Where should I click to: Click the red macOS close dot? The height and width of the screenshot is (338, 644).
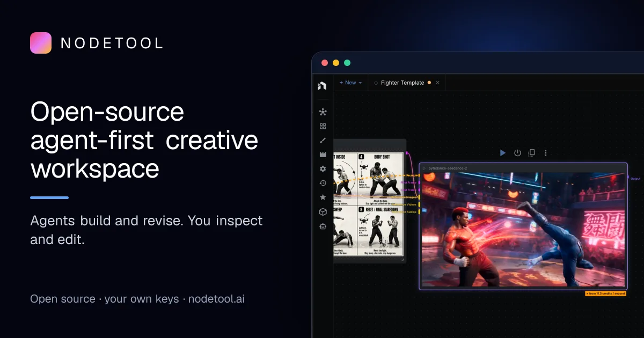coord(324,63)
